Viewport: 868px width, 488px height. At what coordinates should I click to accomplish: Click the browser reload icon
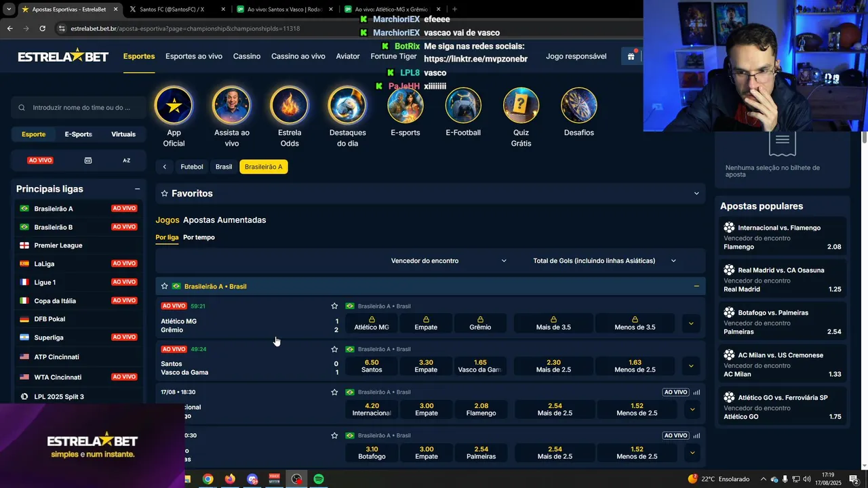tap(42, 28)
